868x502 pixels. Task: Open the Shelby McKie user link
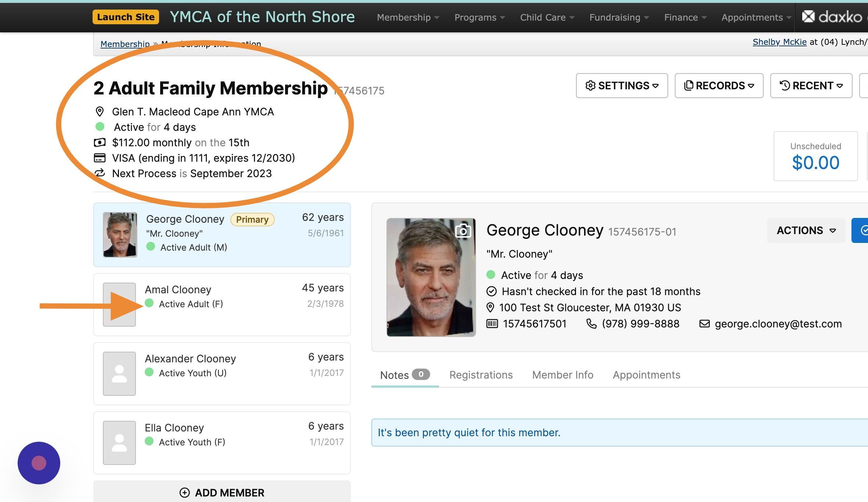pos(779,42)
